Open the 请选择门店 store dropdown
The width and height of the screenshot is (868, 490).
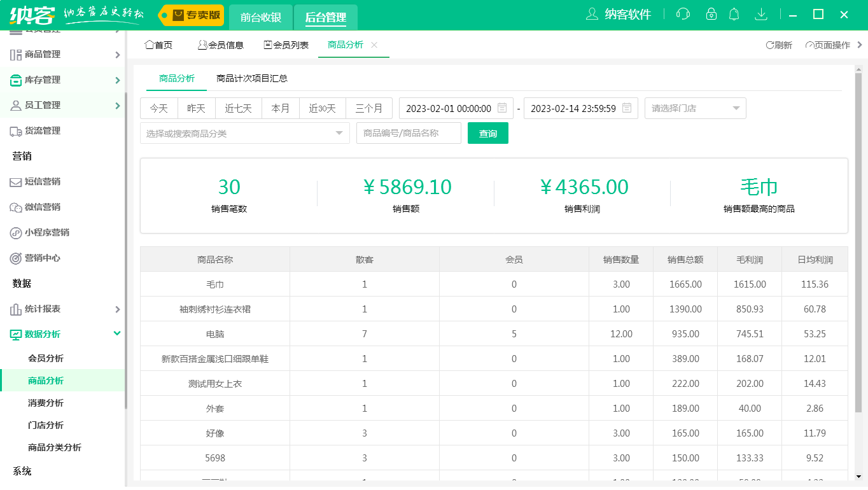click(695, 108)
